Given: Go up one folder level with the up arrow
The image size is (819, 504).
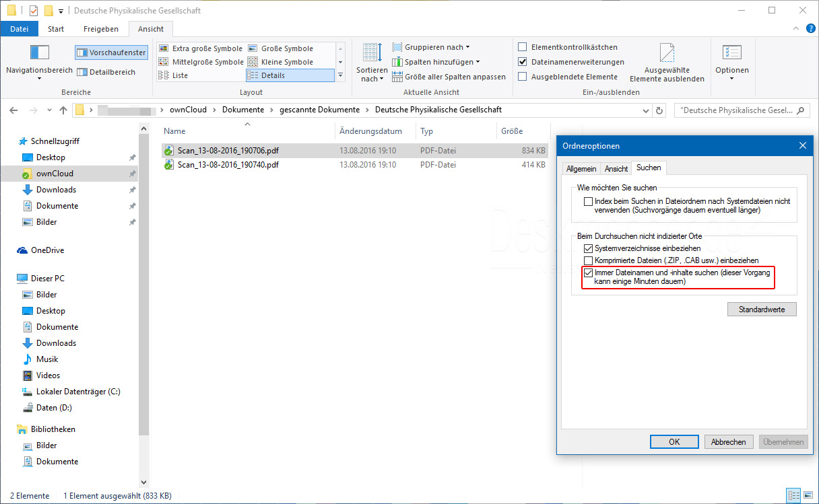Looking at the screenshot, I should [63, 110].
